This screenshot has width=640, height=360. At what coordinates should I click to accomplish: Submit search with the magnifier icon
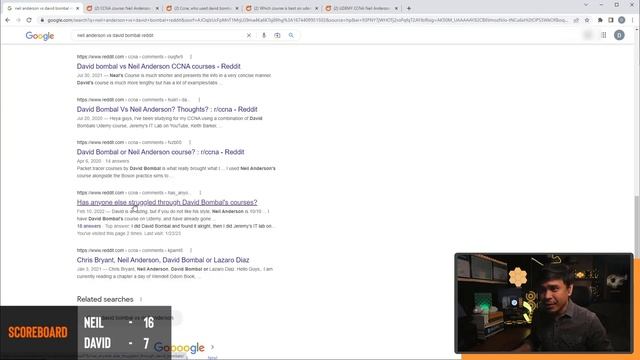pyautogui.click(x=291, y=36)
